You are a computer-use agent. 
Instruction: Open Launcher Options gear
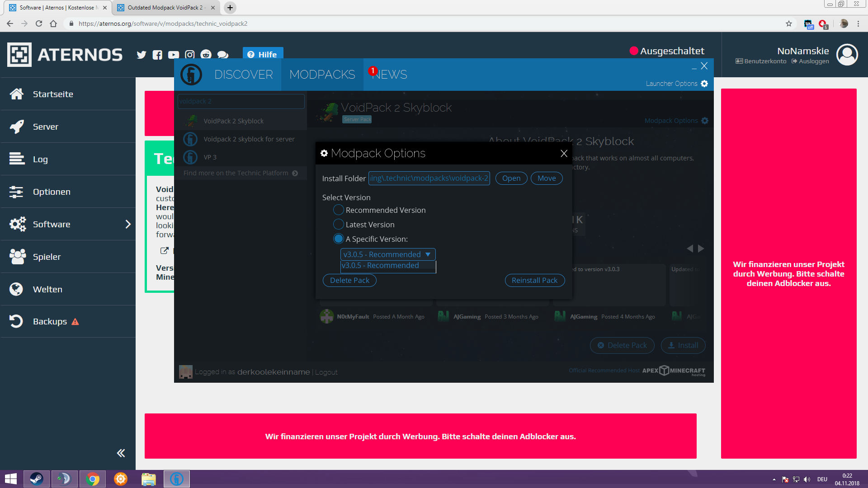coord(704,84)
